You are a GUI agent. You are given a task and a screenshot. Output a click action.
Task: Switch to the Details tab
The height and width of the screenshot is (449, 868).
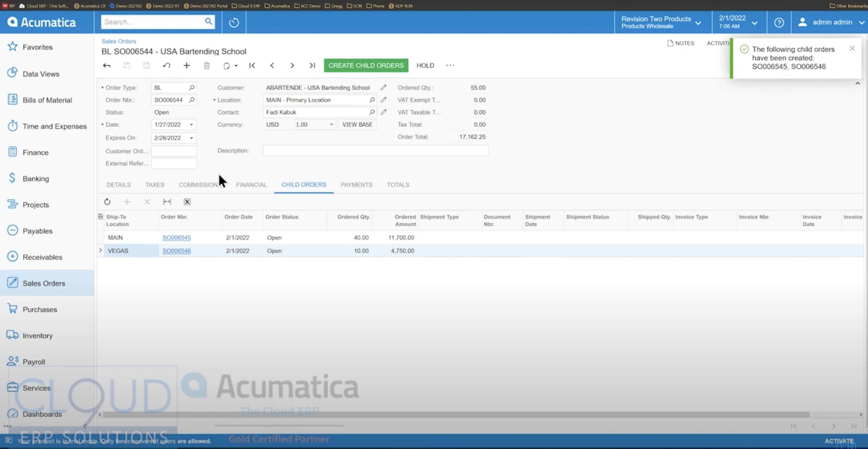pos(118,185)
